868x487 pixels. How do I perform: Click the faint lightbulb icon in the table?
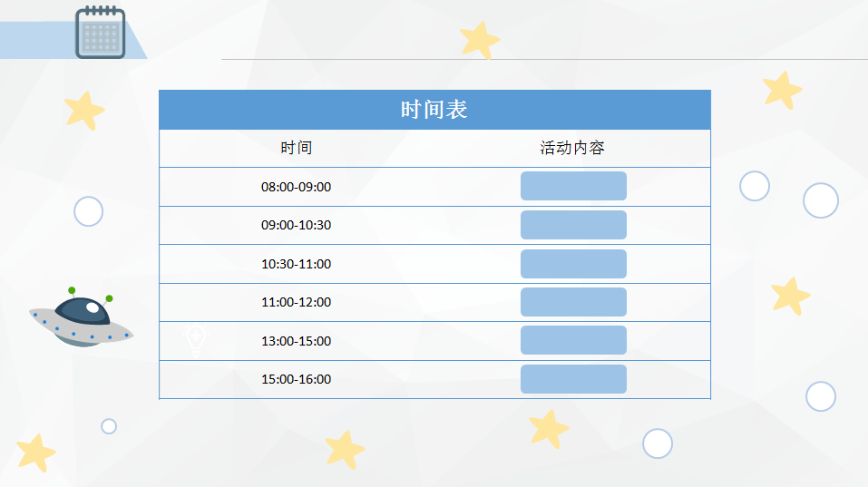(x=196, y=339)
